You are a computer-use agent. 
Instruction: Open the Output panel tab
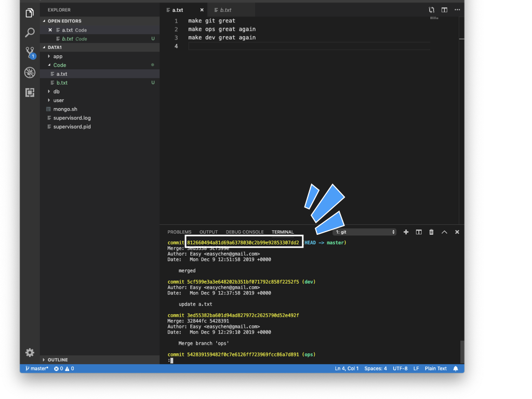point(208,232)
